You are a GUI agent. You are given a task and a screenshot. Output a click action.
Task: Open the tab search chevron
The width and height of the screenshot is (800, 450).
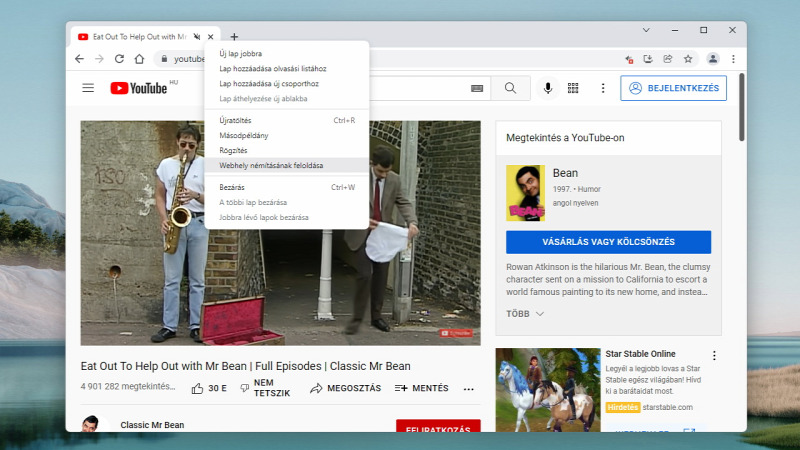pos(646,30)
